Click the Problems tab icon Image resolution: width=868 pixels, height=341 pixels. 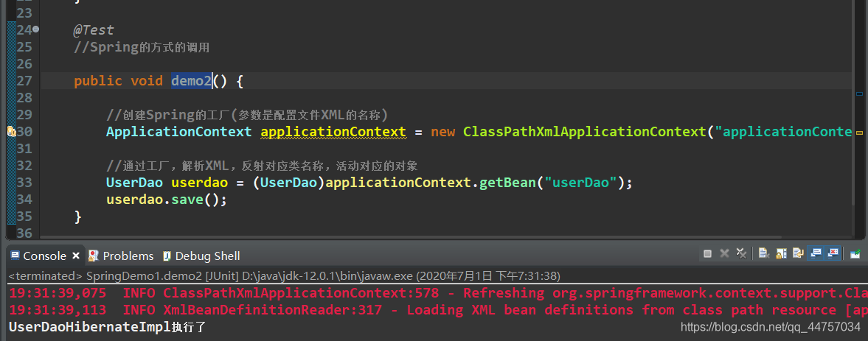[x=94, y=256]
